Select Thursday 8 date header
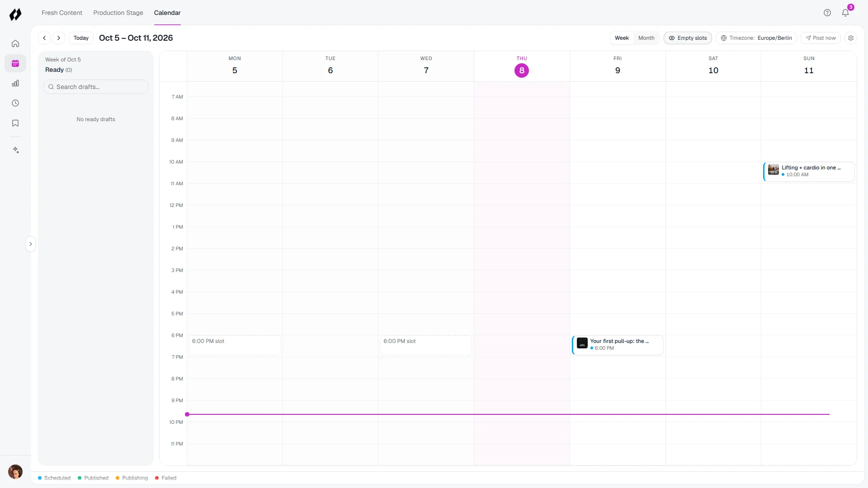Image resolution: width=868 pixels, height=488 pixels. click(x=522, y=66)
